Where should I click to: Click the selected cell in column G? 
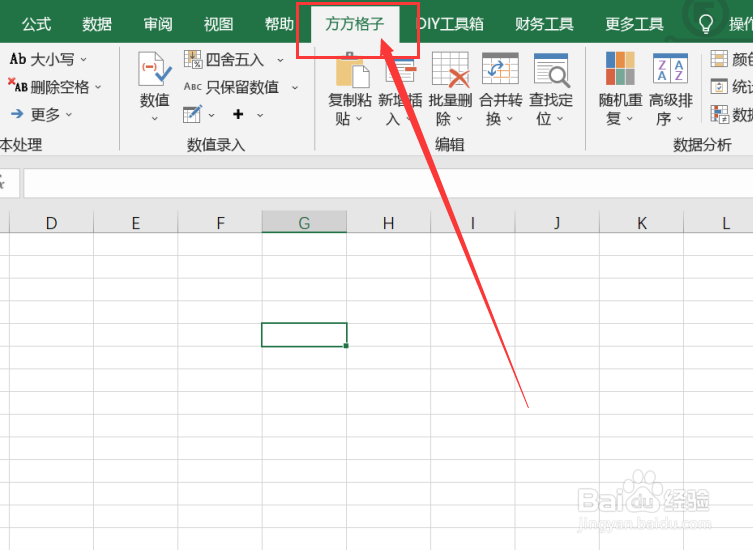click(x=304, y=335)
